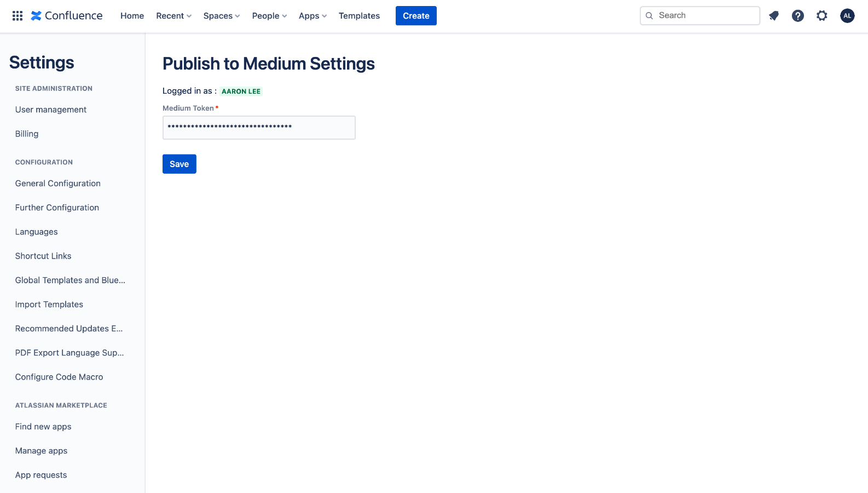
Task: Open settings gear icon
Action: [822, 16]
